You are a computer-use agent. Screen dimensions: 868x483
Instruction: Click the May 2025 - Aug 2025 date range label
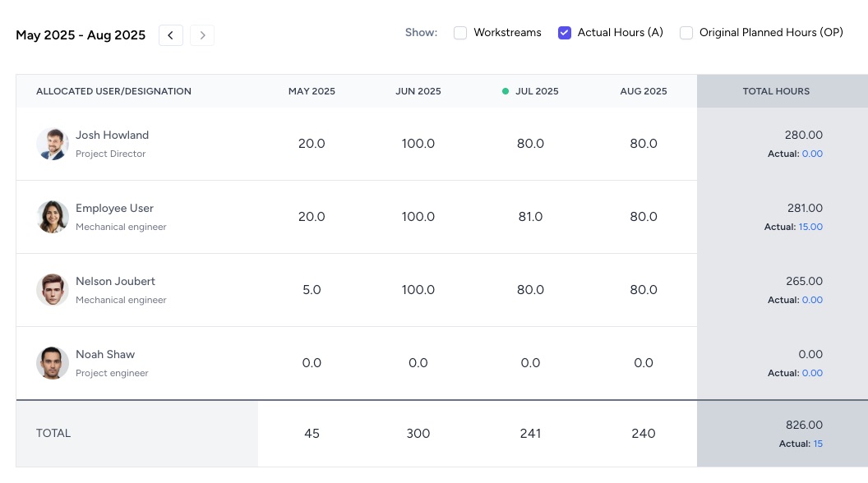(81, 35)
